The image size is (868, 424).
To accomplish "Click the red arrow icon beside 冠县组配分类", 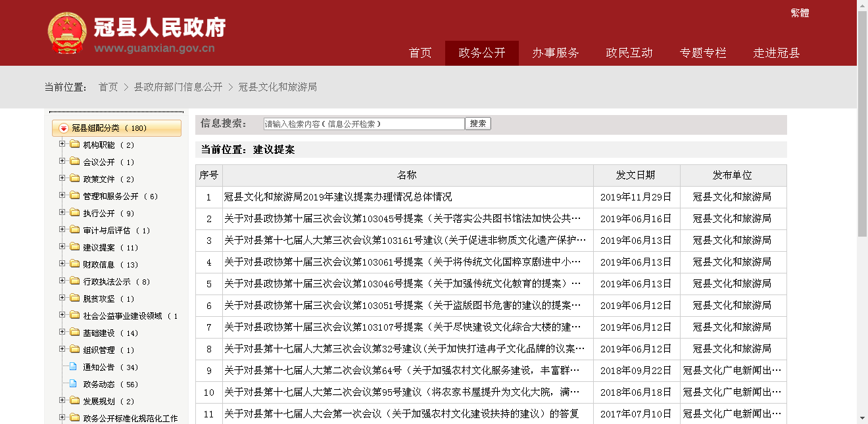I will click(x=64, y=128).
